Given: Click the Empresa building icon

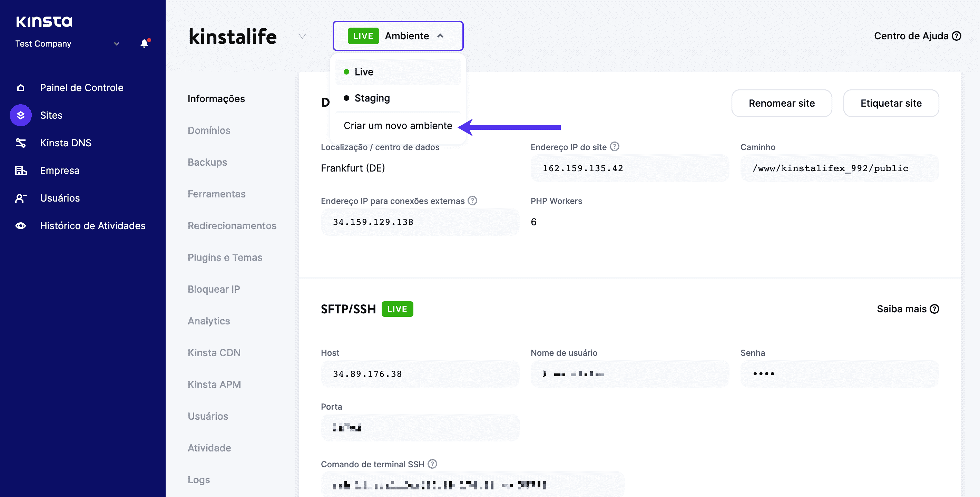Looking at the screenshot, I should (x=21, y=170).
